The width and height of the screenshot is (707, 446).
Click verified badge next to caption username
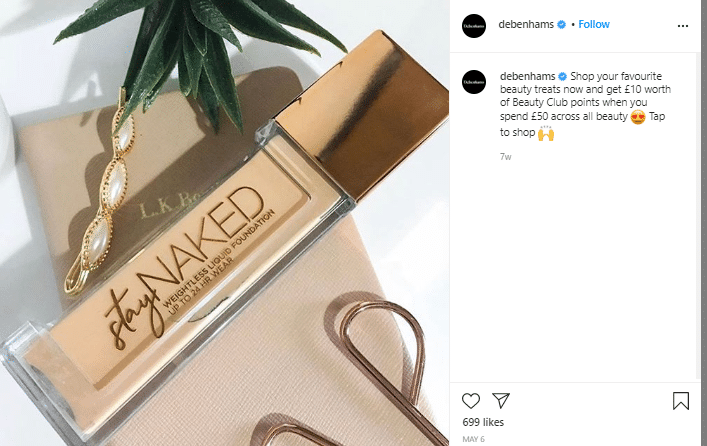click(562, 76)
